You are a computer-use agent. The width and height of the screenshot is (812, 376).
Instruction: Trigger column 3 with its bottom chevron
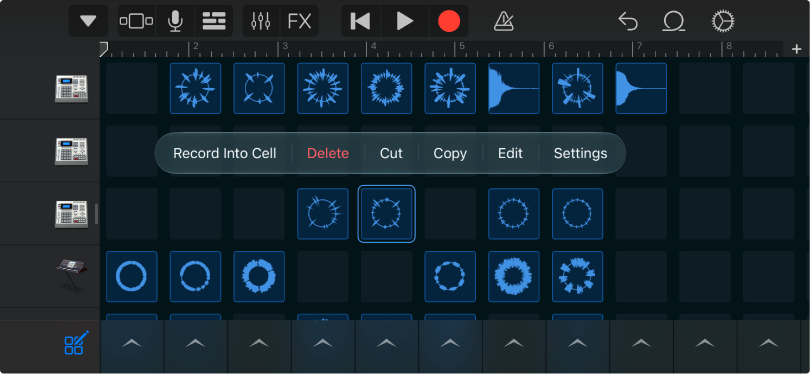click(x=259, y=343)
